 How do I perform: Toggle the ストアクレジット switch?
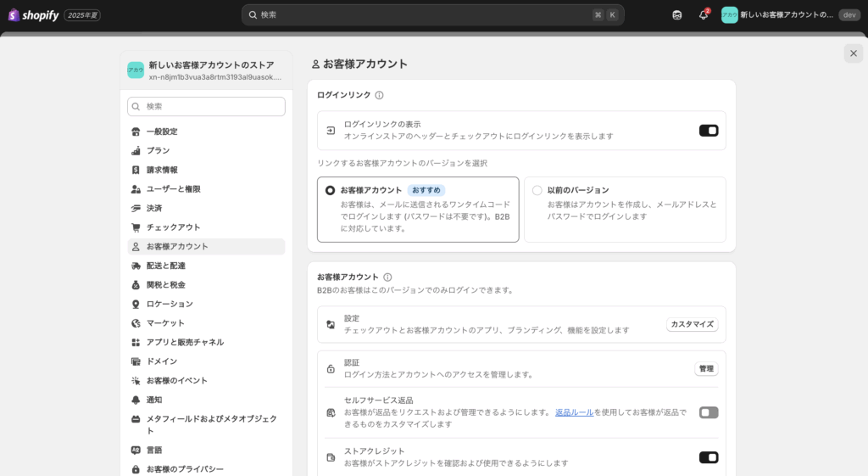709,457
